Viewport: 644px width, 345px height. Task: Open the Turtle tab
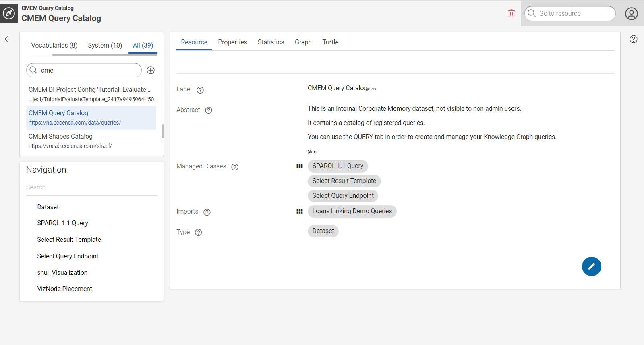(330, 42)
